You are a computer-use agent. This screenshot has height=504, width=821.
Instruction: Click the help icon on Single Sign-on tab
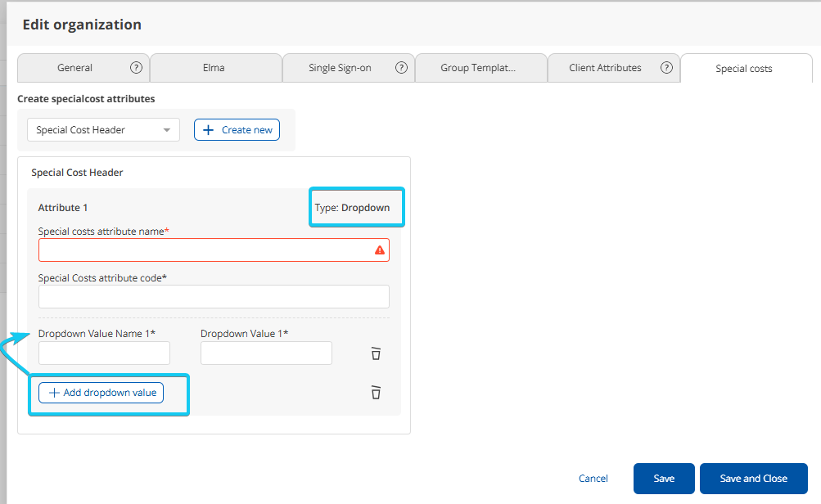[x=401, y=68]
